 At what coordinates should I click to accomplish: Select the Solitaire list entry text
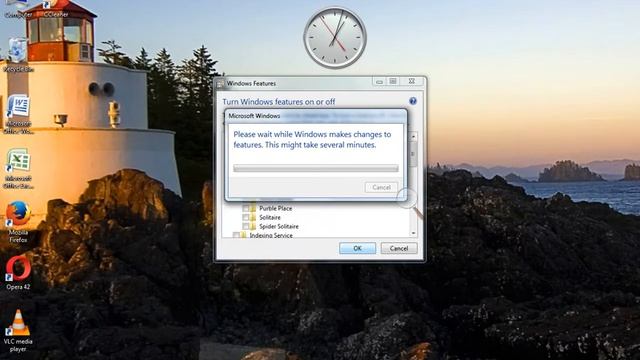(x=270, y=217)
